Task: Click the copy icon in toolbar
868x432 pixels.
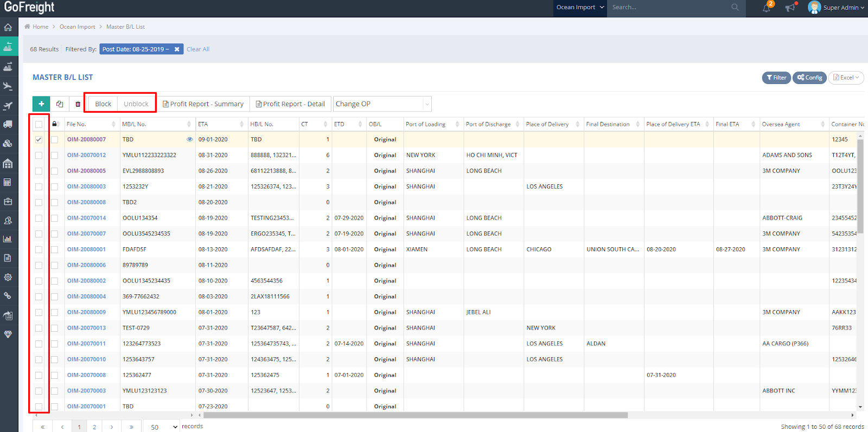Action: pyautogui.click(x=60, y=104)
